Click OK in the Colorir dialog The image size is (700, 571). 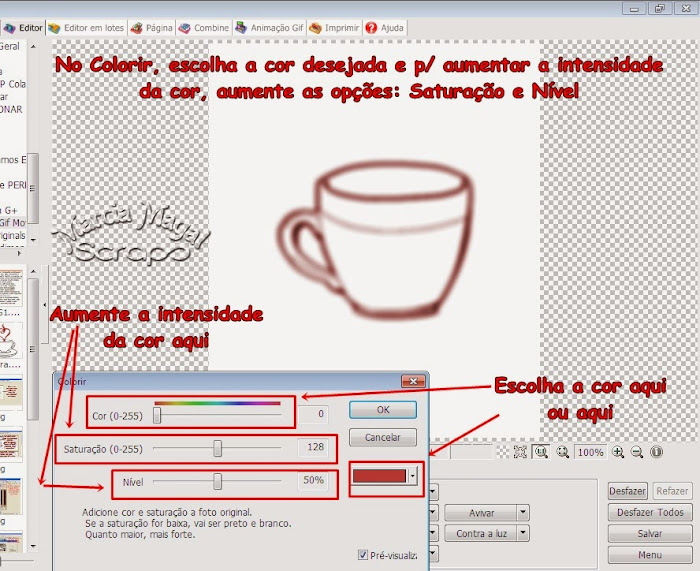tap(383, 409)
